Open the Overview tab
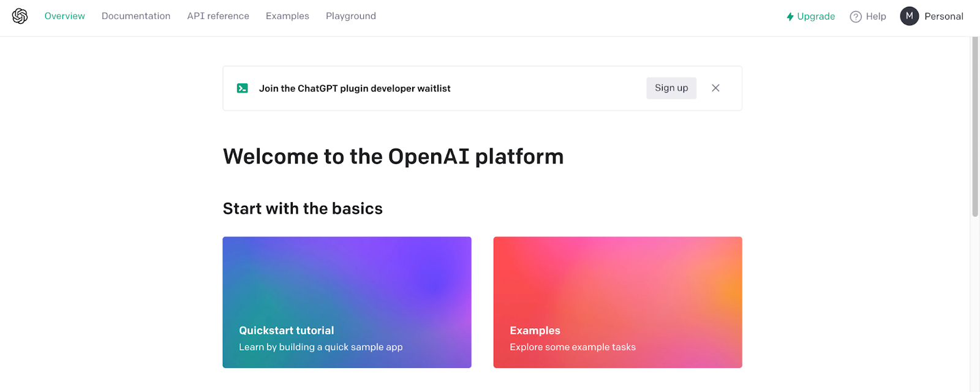 coord(65,16)
